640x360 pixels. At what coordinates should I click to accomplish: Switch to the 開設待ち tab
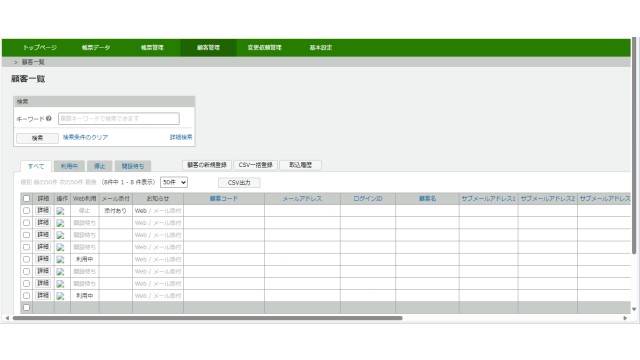tap(133, 166)
